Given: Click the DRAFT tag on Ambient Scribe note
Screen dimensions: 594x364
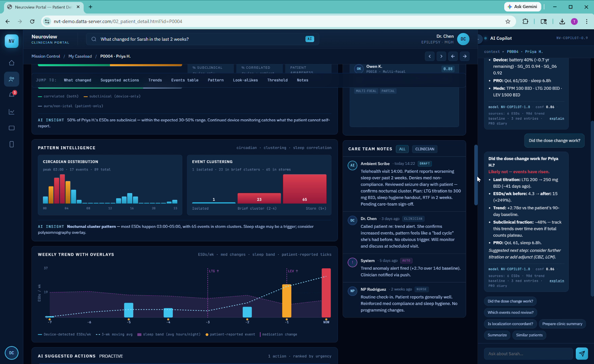Looking at the screenshot, I should coord(425,163).
